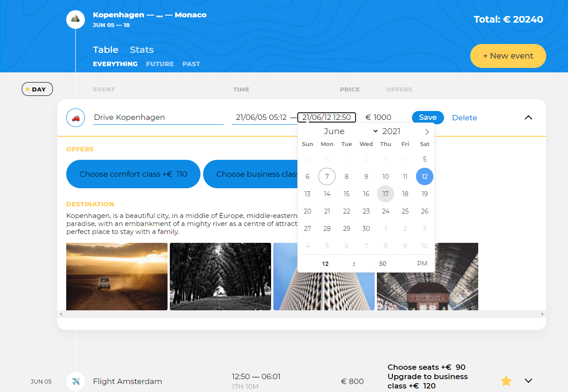Click the Choose seats +€ 90 offer
The width and height of the screenshot is (568, 392).
click(427, 367)
